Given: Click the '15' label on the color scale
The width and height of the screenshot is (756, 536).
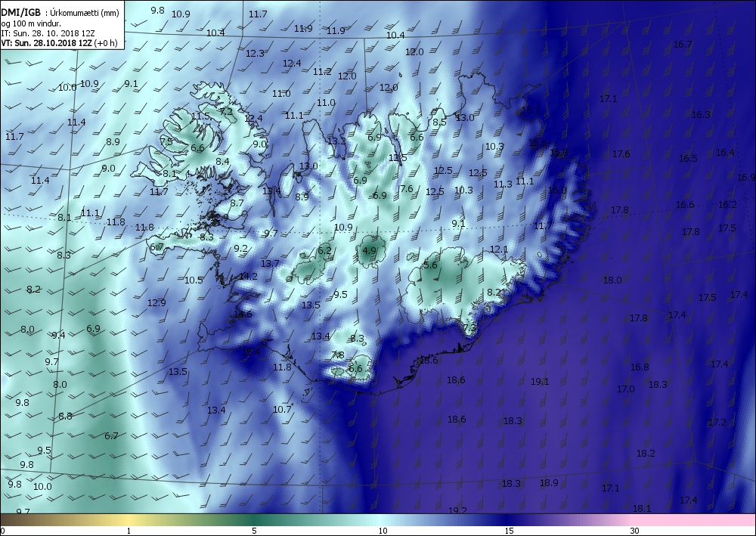Looking at the screenshot, I should [x=509, y=531].
